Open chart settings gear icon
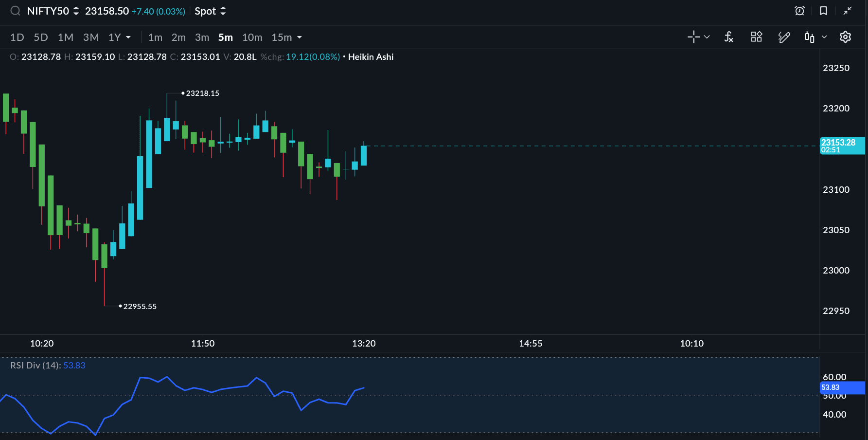Viewport: 868px width, 440px height. click(845, 37)
